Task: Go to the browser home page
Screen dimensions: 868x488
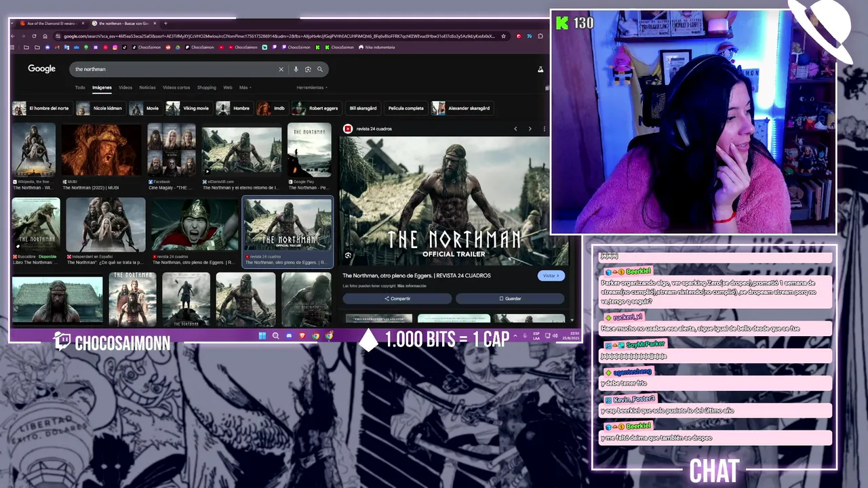Action: point(45,36)
